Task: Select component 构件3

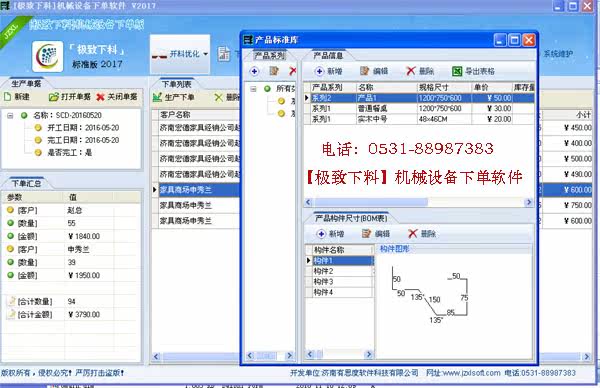Action: coord(342,282)
